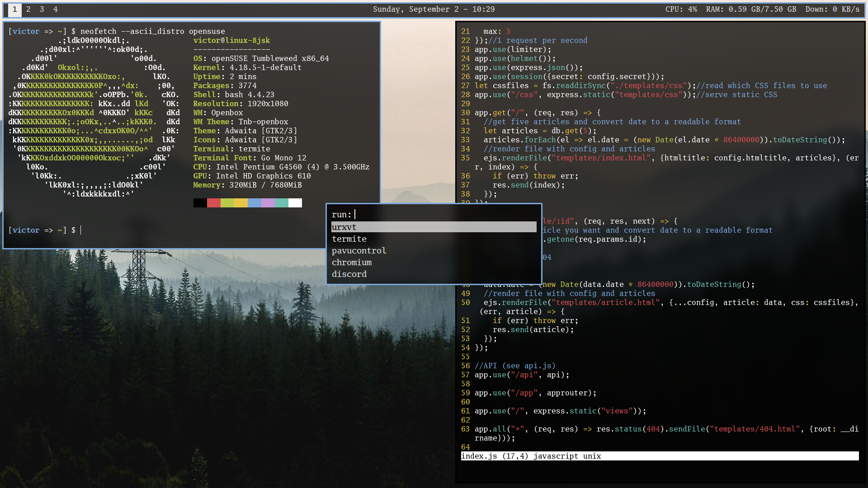This screenshot has height=488, width=868.
Task: Click line 59 app.use("/app", approuter)
Action: click(x=536, y=393)
